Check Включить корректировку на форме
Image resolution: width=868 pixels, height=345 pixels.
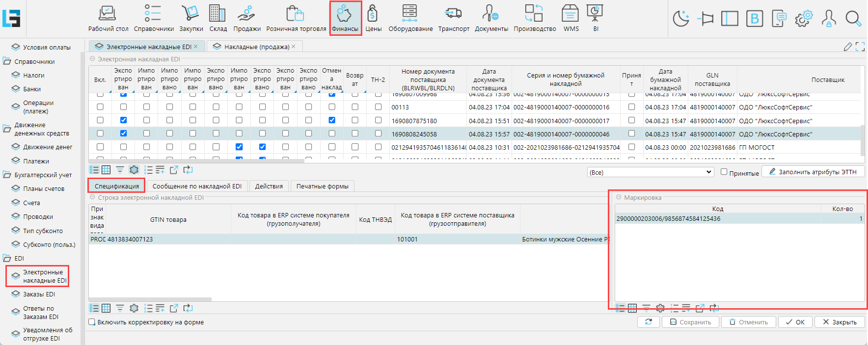pyautogui.click(x=92, y=322)
